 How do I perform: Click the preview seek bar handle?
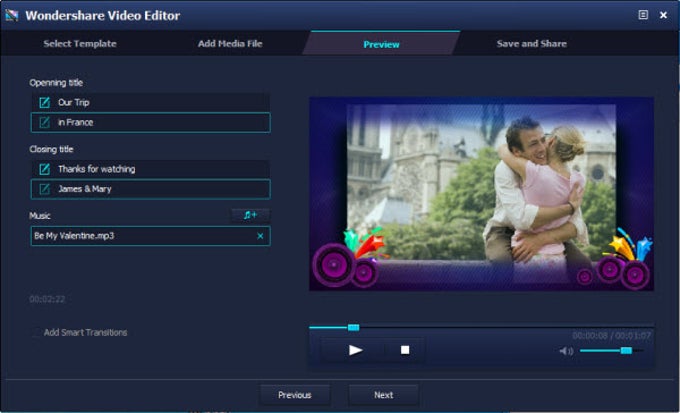point(353,328)
